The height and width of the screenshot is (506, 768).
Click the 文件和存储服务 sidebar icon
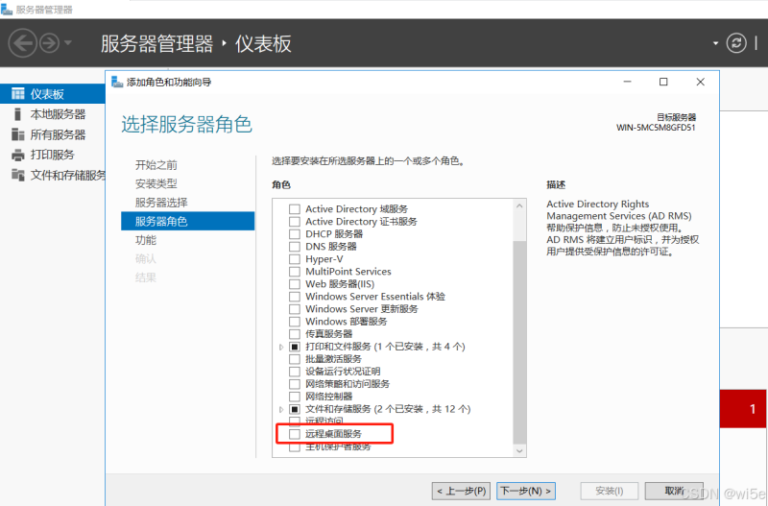(18, 175)
